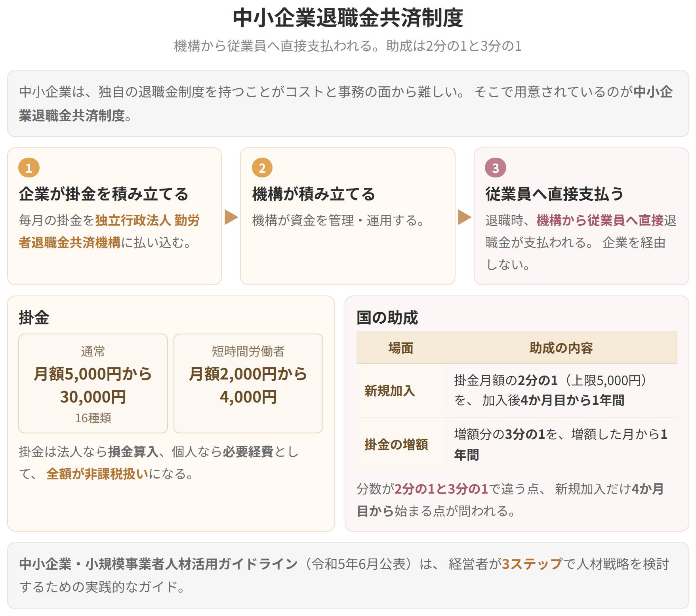
Task: Click the 国の助成 section heading
Action: click(x=387, y=318)
